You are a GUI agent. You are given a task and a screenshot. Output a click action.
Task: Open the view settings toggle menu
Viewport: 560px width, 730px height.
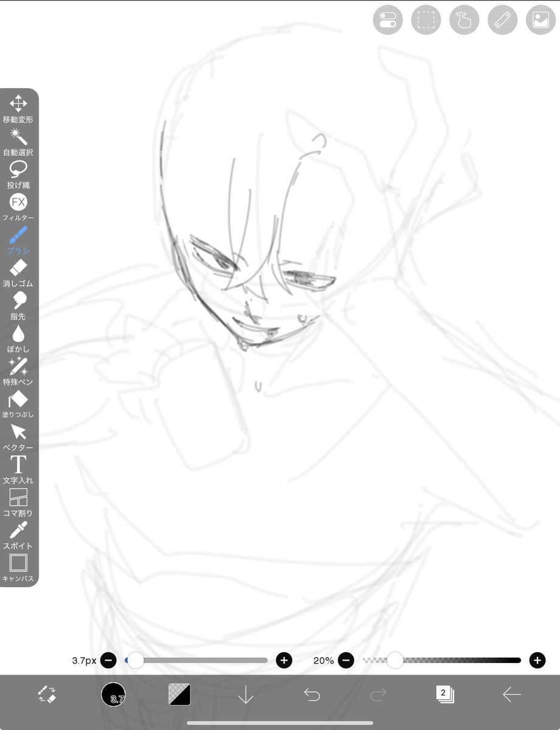point(388,19)
